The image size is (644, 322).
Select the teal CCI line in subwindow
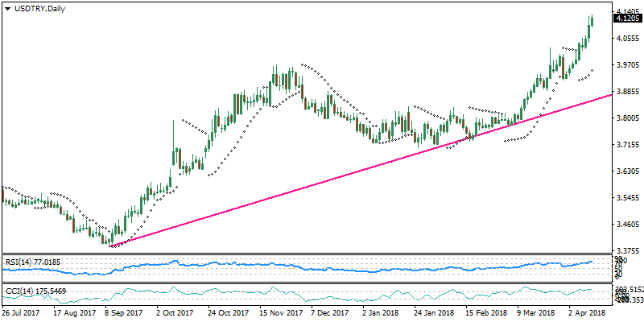pyautogui.click(x=322, y=294)
